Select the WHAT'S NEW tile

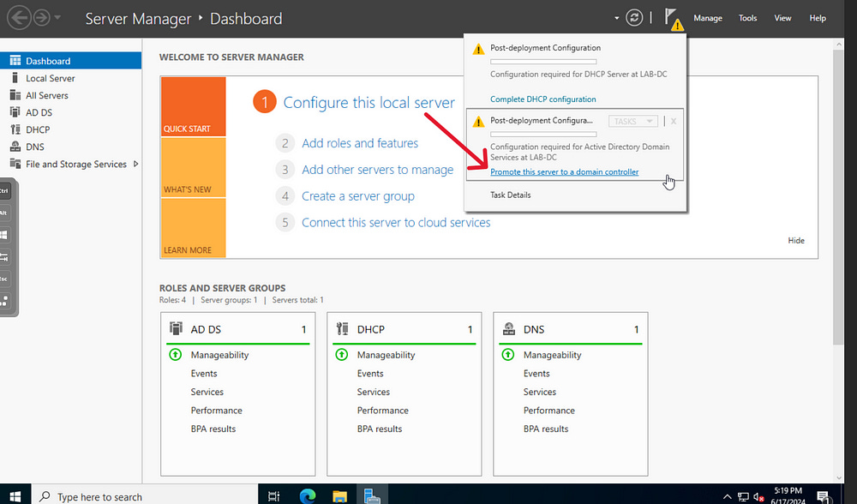tap(194, 167)
